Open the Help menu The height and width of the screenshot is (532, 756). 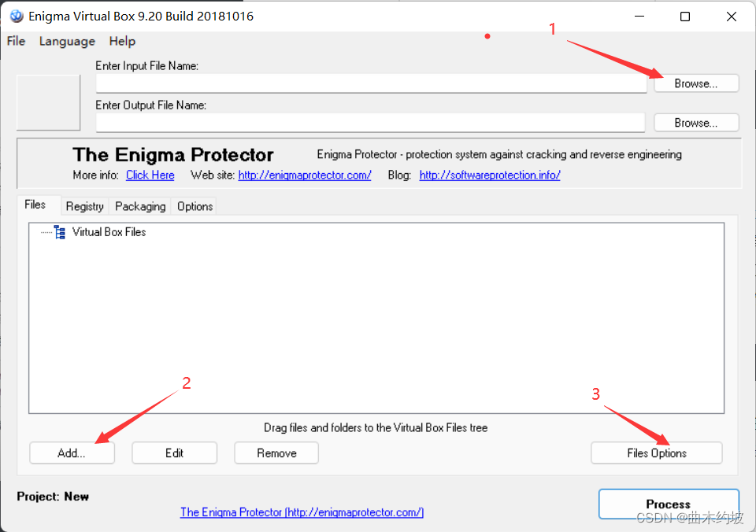(x=122, y=41)
